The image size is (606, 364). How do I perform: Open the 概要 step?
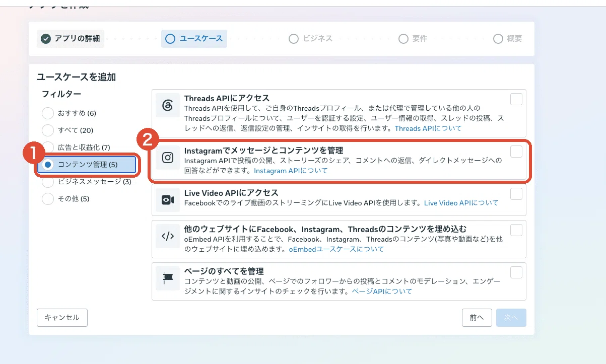(x=508, y=39)
